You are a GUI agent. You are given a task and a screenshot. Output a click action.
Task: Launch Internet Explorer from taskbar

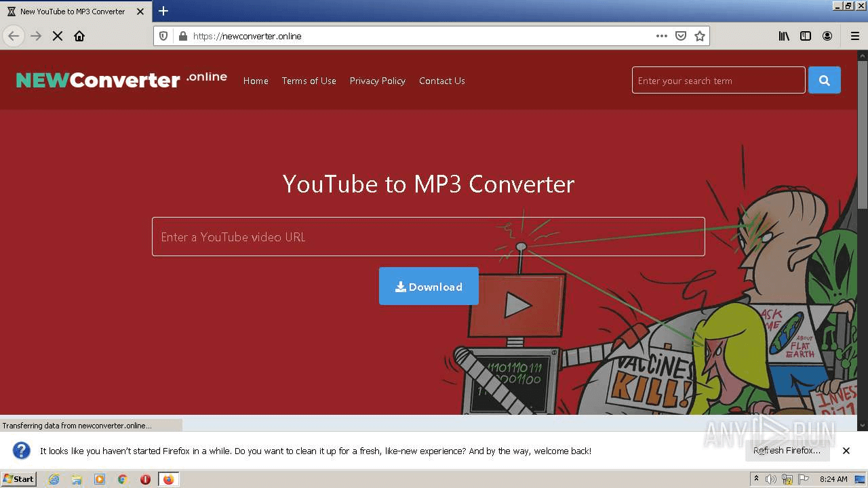(x=54, y=479)
